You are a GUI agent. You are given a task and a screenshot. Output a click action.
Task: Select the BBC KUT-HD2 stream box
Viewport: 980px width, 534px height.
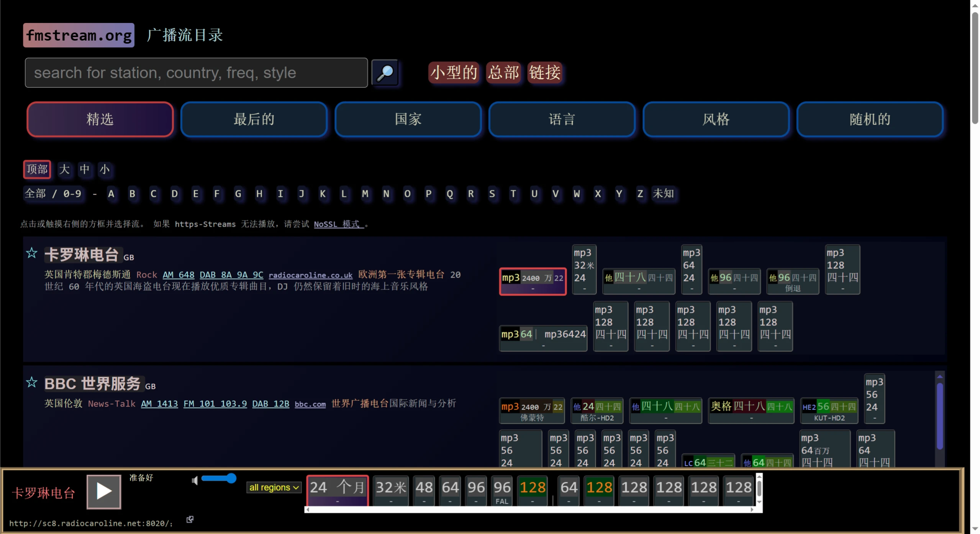(x=829, y=411)
